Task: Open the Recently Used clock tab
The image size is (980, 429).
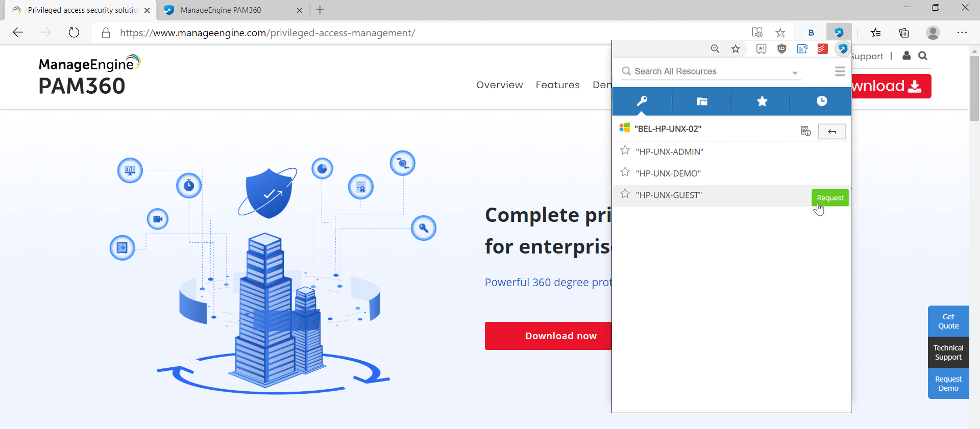Action: click(x=821, y=101)
